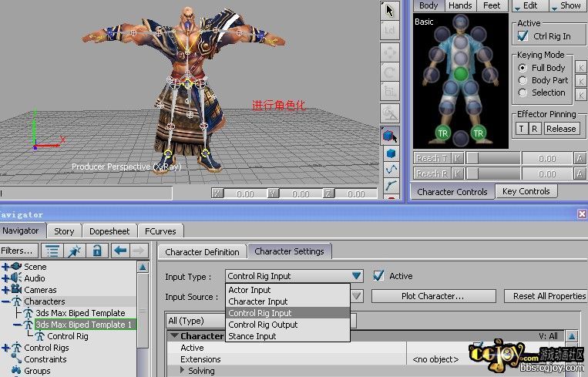Screen dimensions: 588x377
Task: Click the A button on Reach R row
Action: tap(580, 173)
